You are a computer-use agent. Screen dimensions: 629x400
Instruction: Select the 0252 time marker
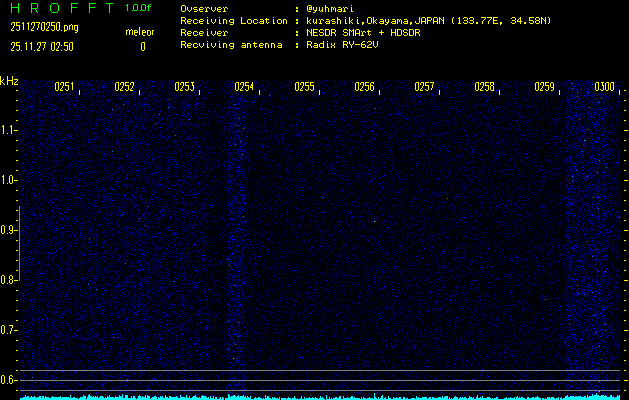pyautogui.click(x=124, y=87)
